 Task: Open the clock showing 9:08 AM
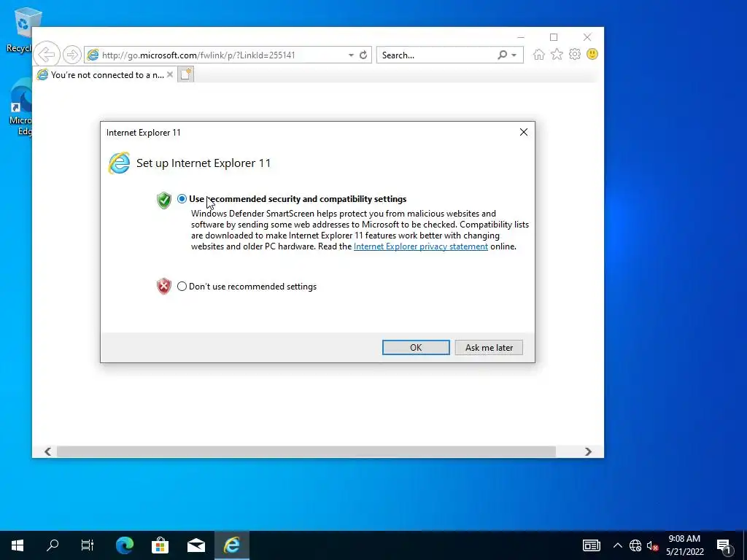click(684, 545)
